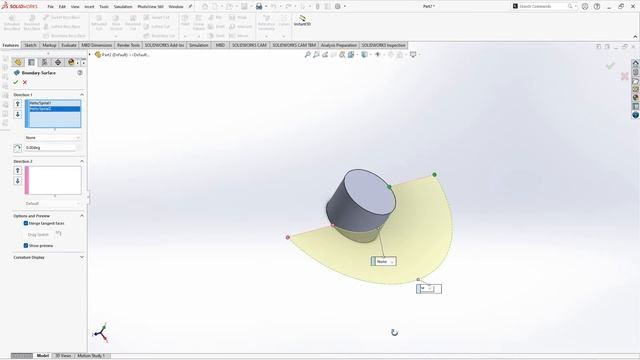640x360 pixels.
Task: Open SOLIDWORKS Resources home task pane icon
Action: coord(636,63)
